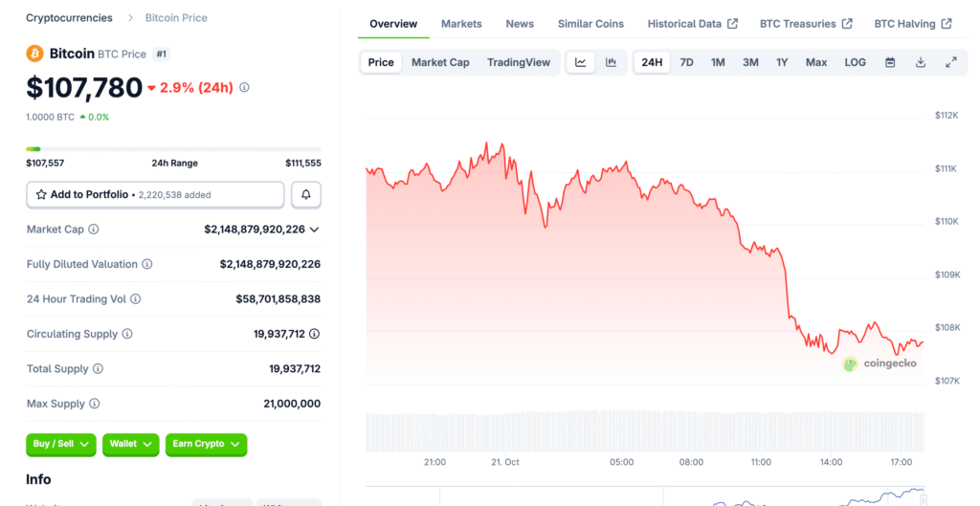
Task: Click Market Cap info icon
Action: (94, 230)
